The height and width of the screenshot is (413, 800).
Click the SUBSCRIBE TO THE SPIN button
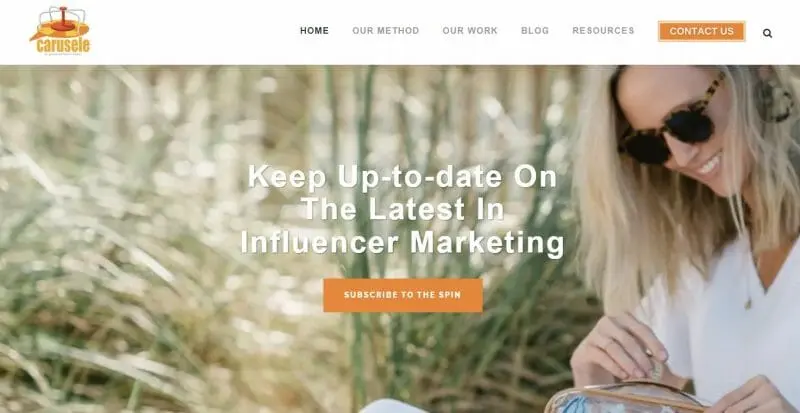click(403, 295)
